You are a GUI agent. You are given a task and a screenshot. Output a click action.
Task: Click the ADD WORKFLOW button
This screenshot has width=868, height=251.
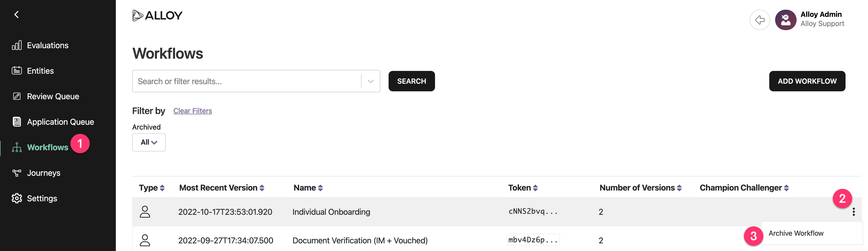point(807,81)
